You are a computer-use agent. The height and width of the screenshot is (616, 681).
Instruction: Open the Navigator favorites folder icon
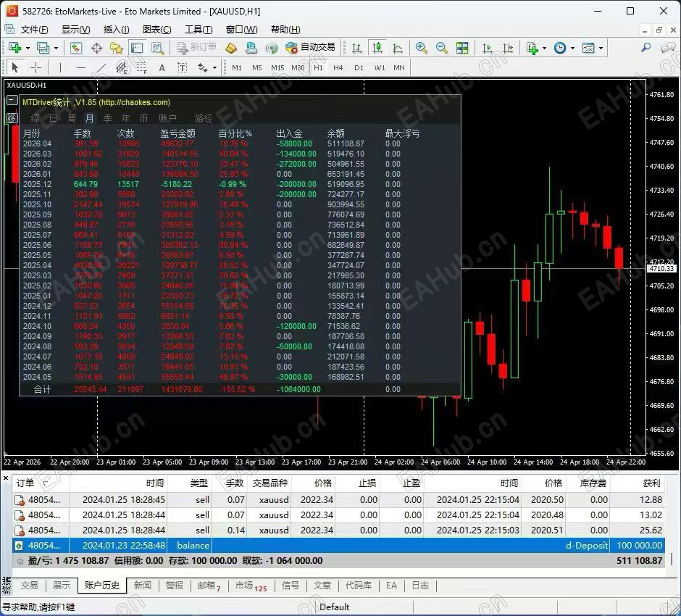tap(117, 48)
